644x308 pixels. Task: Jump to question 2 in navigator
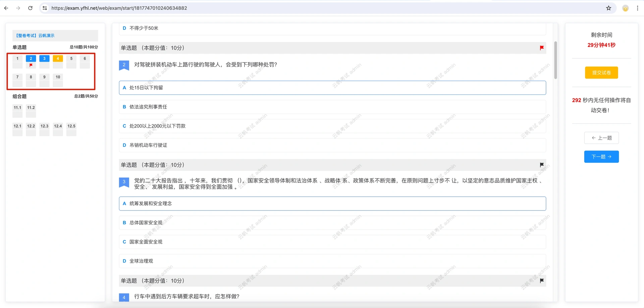(31, 61)
